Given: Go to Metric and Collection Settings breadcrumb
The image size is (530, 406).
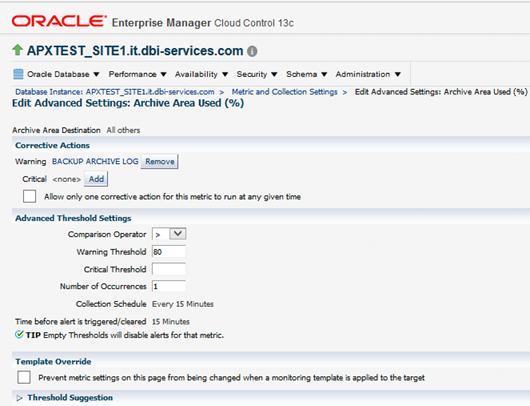Looking at the screenshot, I should (x=284, y=92).
